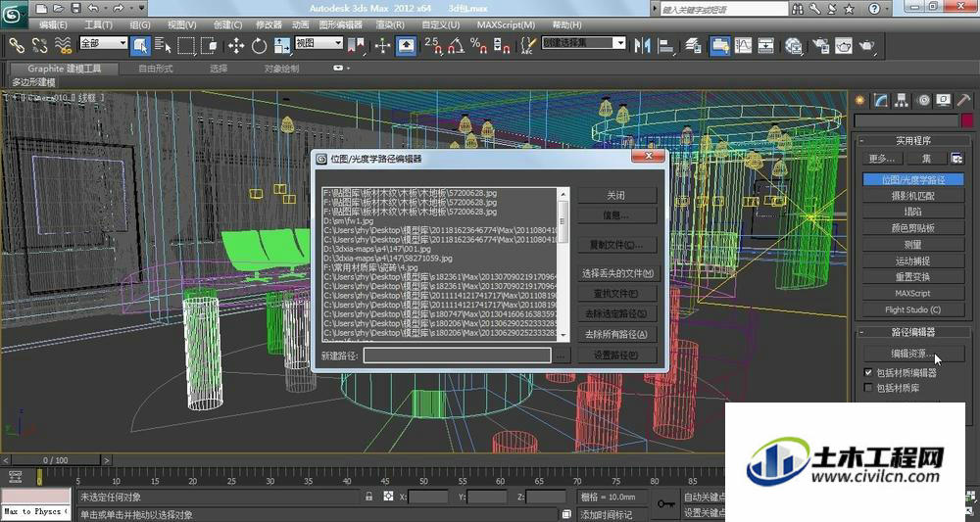The image size is (980, 522).
Task: Click the Render Production teapot icon
Action: (867, 46)
